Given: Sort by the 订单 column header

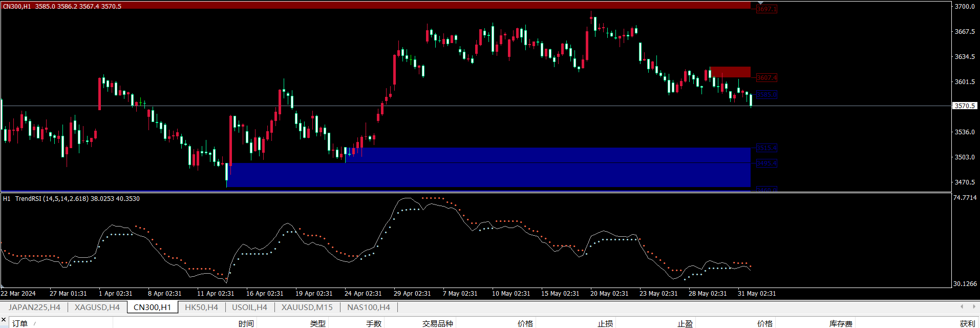Looking at the screenshot, I should point(20,323).
